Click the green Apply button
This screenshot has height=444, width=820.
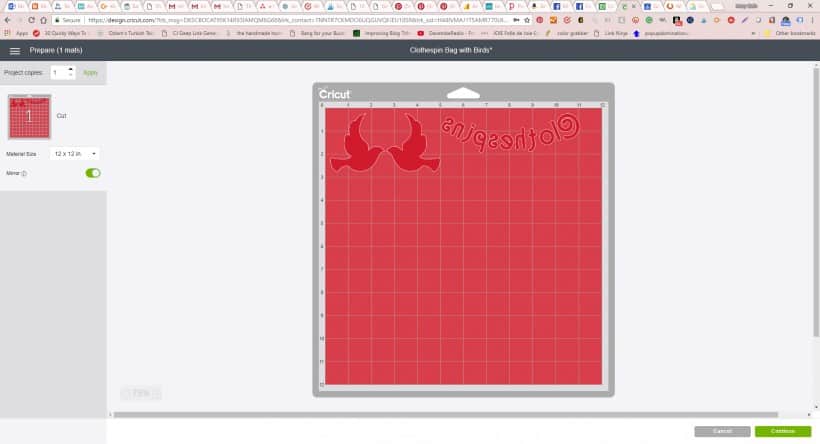[x=90, y=73]
